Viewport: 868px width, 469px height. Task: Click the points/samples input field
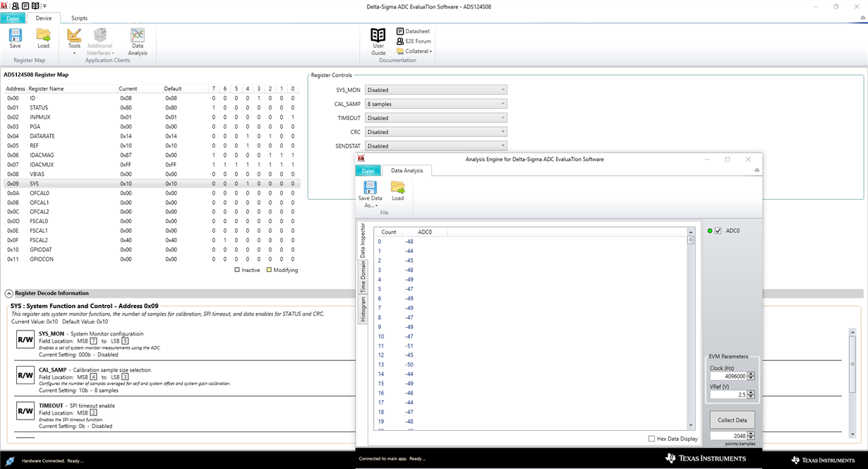728,436
